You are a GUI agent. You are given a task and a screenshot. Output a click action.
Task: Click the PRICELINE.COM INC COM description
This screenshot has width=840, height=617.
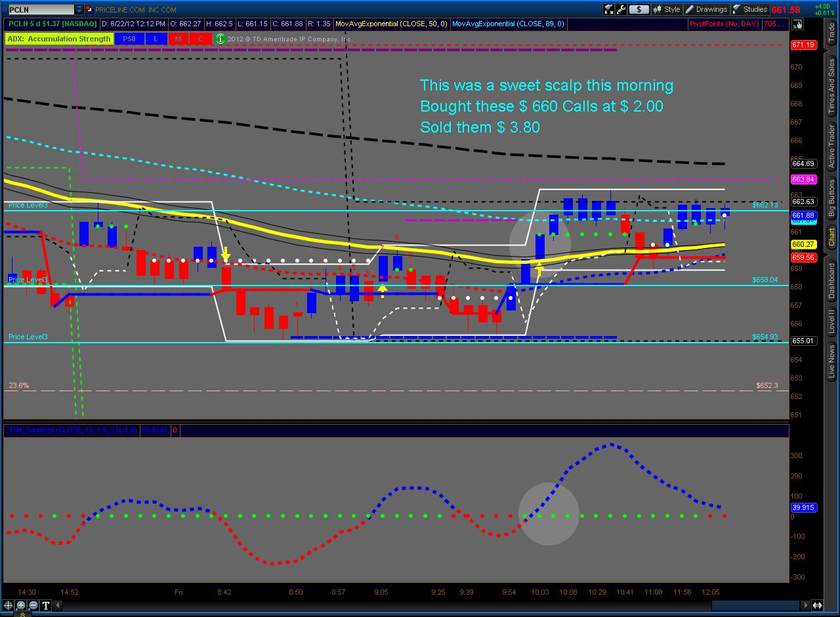coord(136,10)
